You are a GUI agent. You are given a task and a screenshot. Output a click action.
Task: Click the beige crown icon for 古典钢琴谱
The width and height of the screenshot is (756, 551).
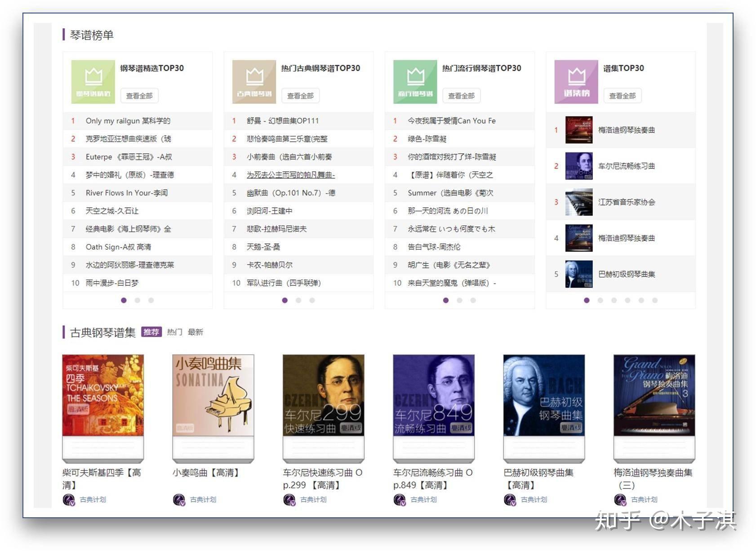[x=254, y=82]
